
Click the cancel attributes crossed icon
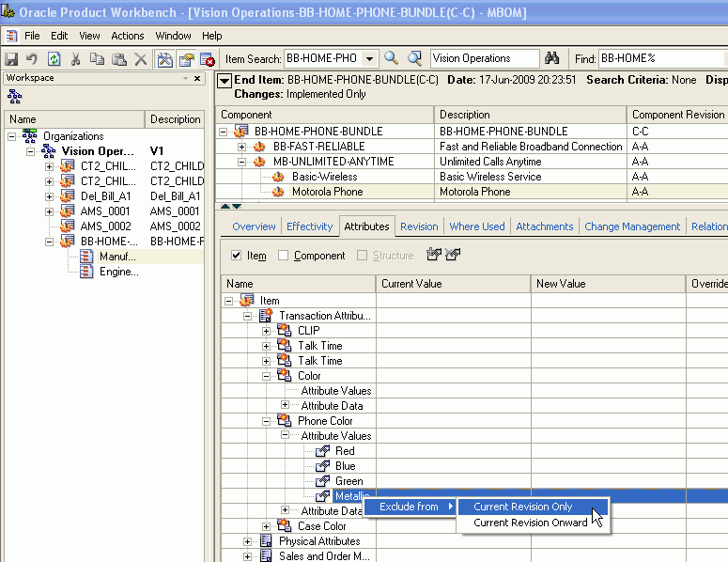453,255
